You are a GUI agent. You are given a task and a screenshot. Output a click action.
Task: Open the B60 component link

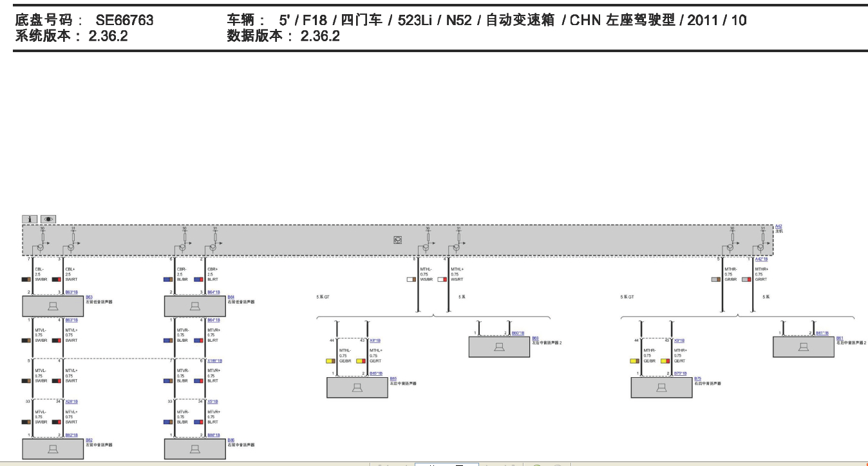(x=535, y=337)
